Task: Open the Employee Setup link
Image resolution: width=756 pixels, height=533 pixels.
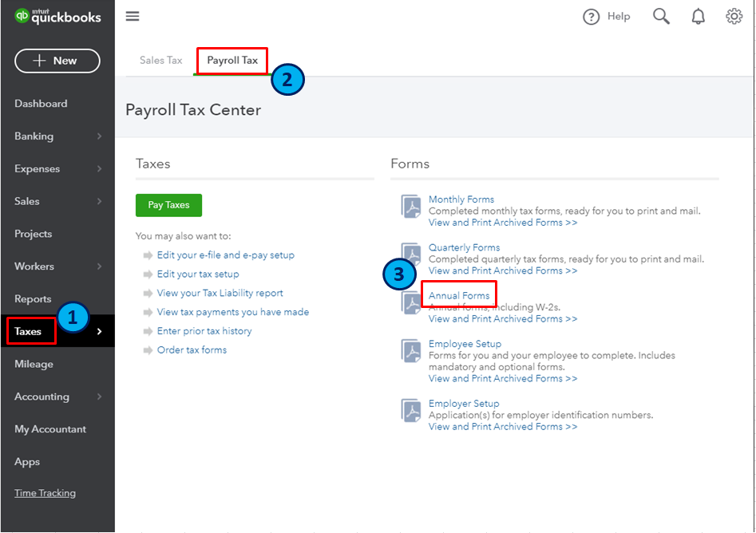Action: (465, 344)
